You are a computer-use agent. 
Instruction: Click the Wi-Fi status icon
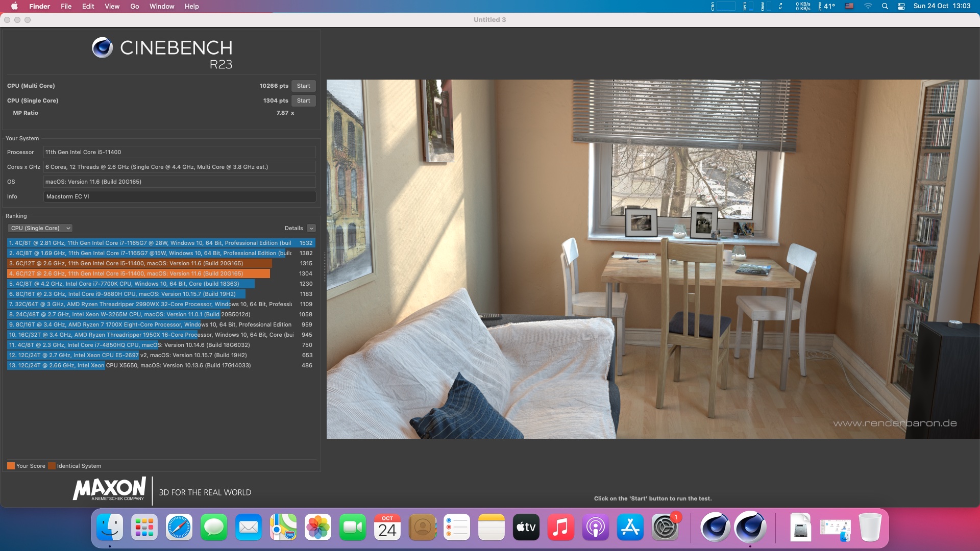click(x=868, y=6)
